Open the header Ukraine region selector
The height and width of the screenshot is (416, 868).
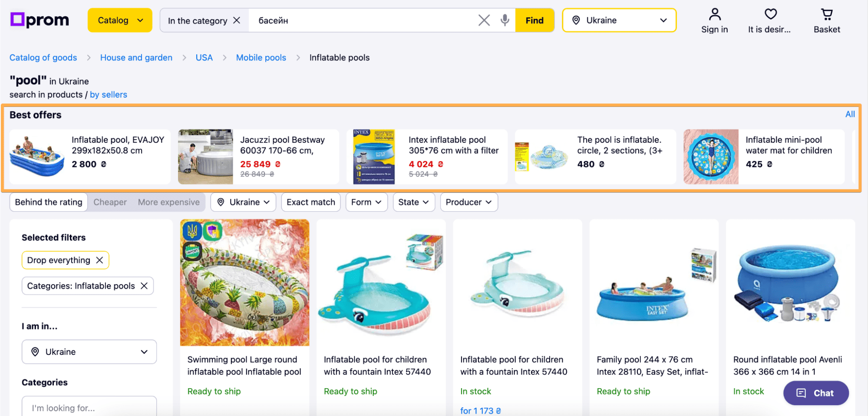pos(619,20)
